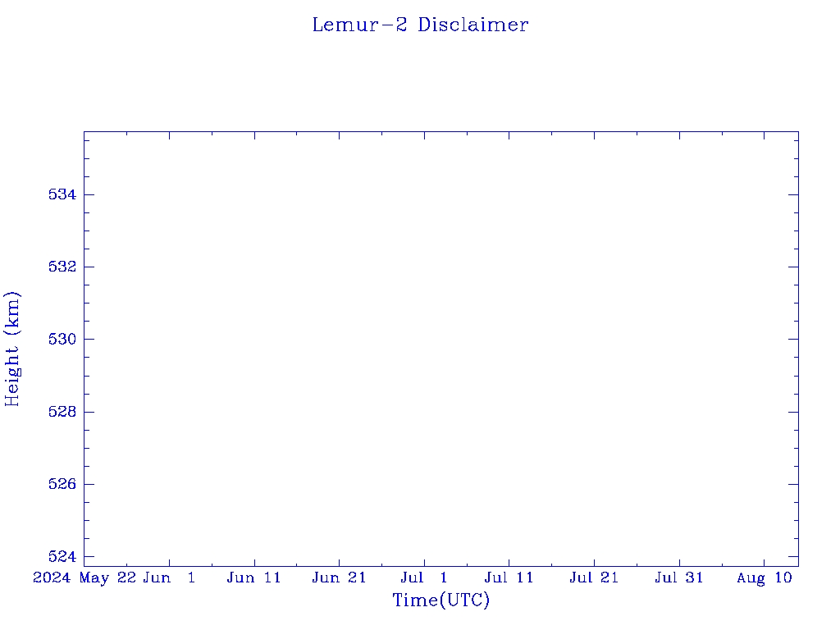This screenshot has width=840, height=630.
Task: Click the 528 value on height axis
Action: pyautogui.click(x=62, y=412)
